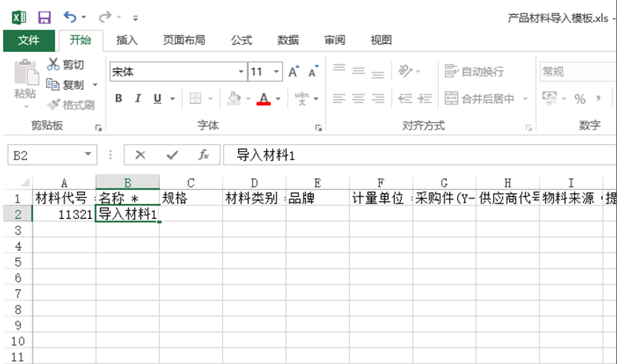Align text left

pos(339,98)
